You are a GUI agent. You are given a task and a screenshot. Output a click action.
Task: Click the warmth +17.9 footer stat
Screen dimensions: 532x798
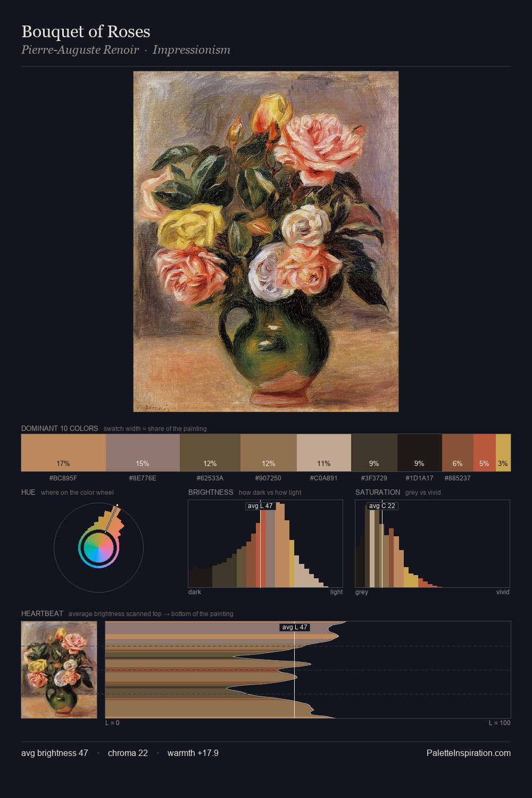tap(193, 753)
